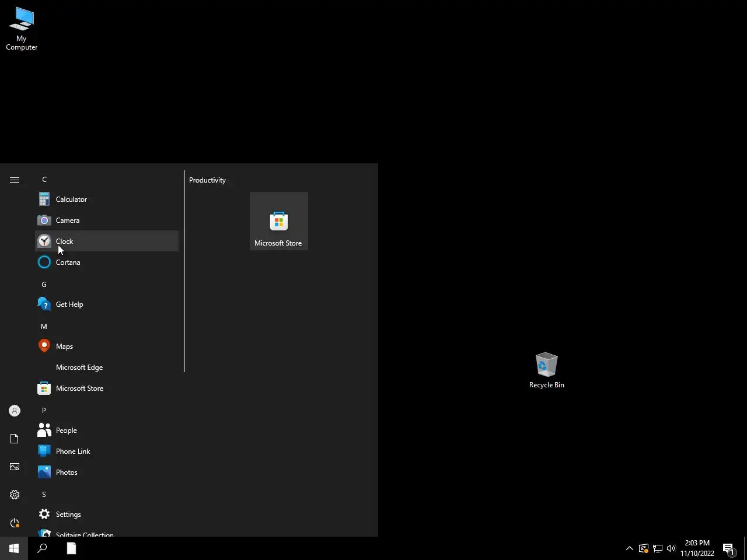Viewport: 747px width, 560px height.
Task: Open the user account icon in Start rail
Action: [15, 411]
